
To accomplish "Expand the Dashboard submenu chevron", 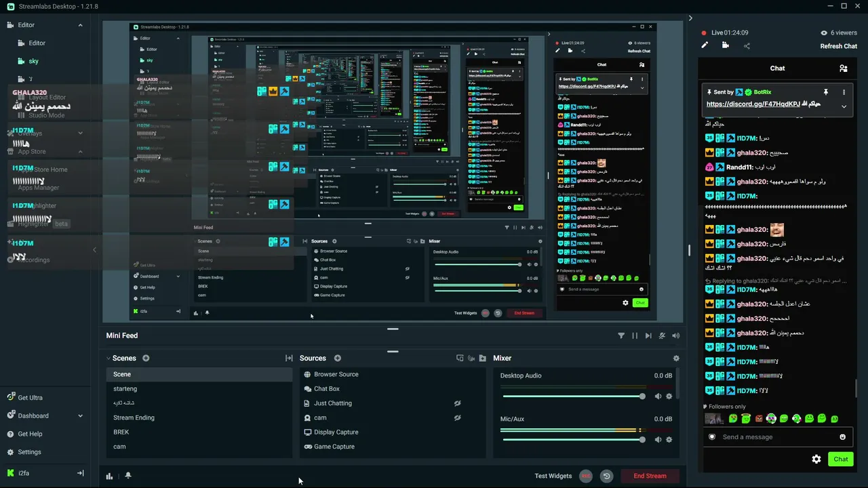I will pos(80,415).
